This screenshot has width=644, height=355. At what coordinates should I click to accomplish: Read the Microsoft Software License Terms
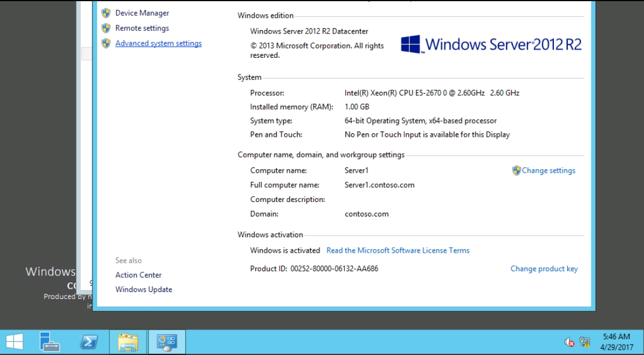(397, 251)
